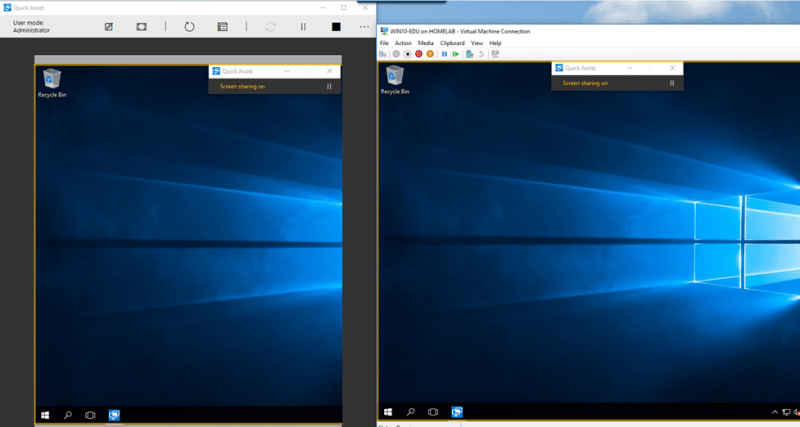Expand the Quick Assist more options ellipsis
Image resolution: width=800 pixels, height=427 pixels.
[364, 27]
